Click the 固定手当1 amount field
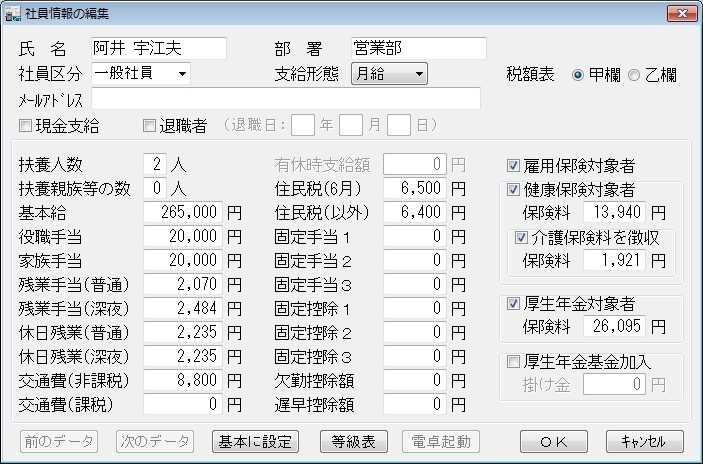Image resolution: width=703 pixels, height=464 pixels. click(415, 236)
